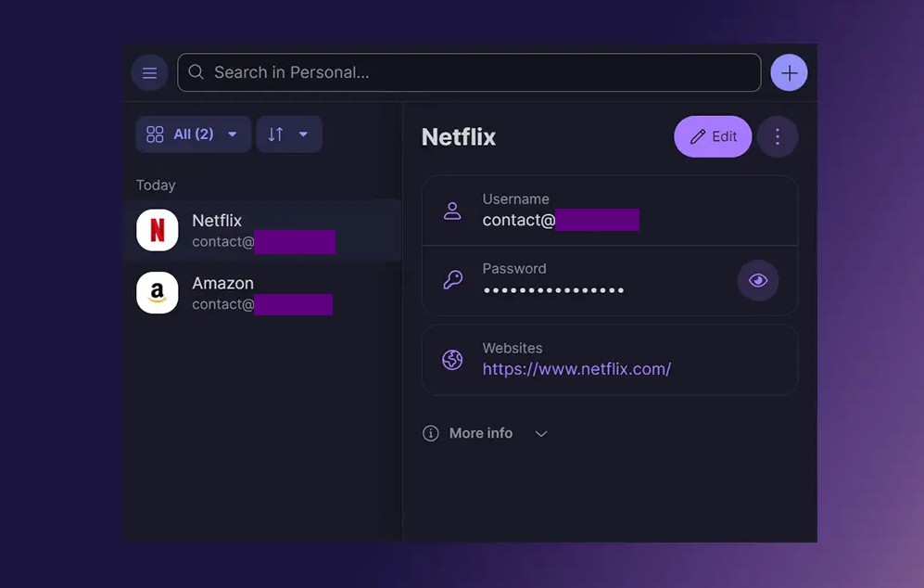Open the sort order dropdown
The width and height of the screenshot is (924, 588).
[x=288, y=134]
